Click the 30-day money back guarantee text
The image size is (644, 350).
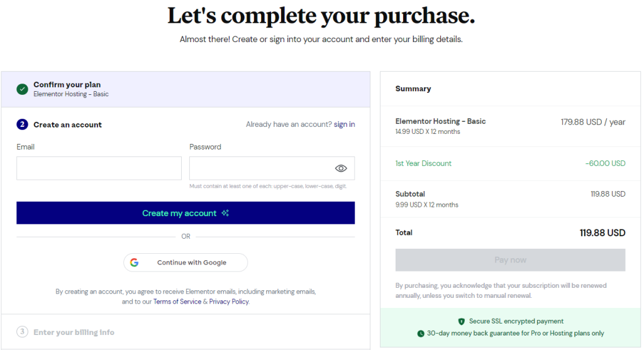(516, 333)
